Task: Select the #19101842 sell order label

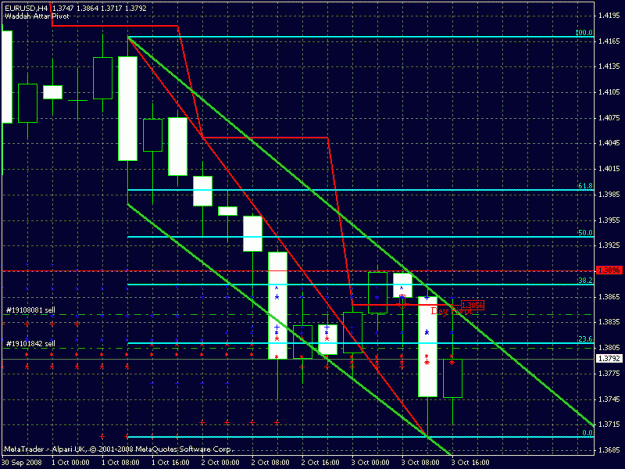Action: [x=31, y=343]
